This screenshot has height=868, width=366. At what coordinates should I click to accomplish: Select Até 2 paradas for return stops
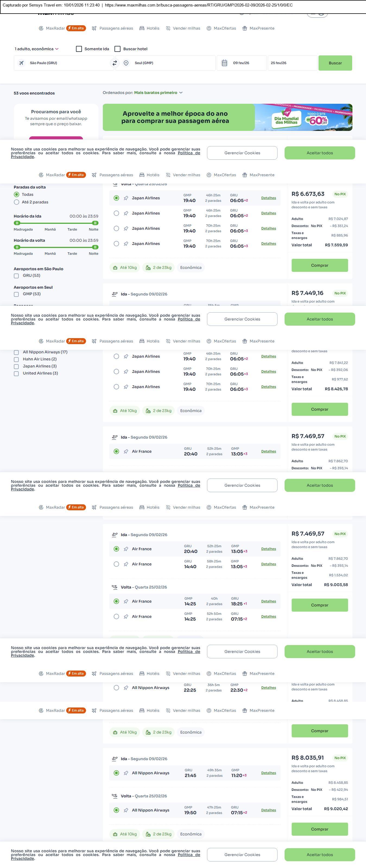click(17, 202)
